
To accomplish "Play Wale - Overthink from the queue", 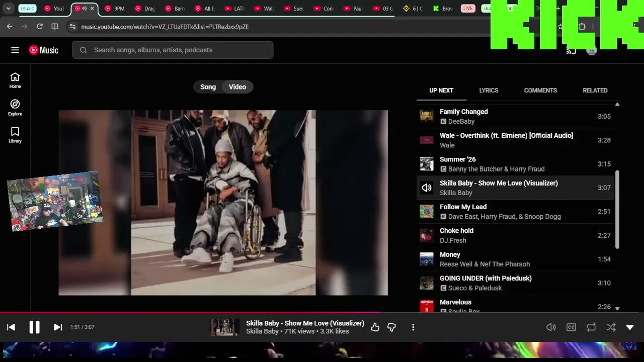I will coord(516,140).
